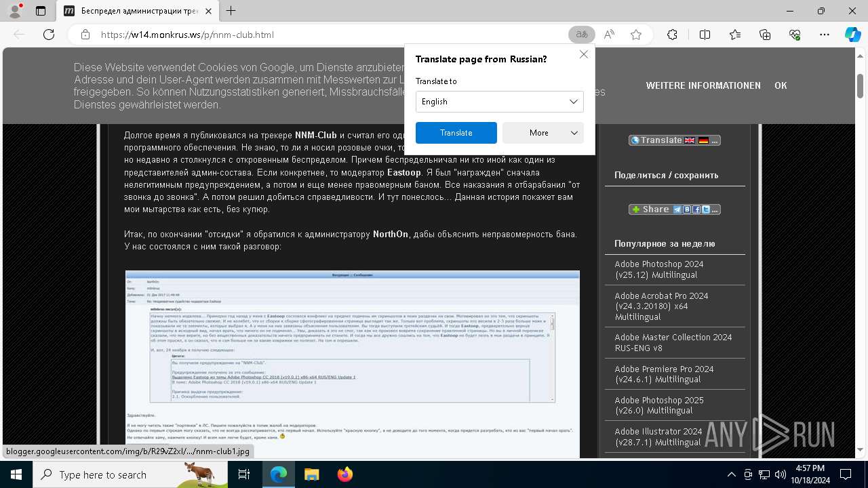Image resolution: width=868 pixels, height=488 pixels.
Task: Open the Favorites list icon
Action: point(735,35)
